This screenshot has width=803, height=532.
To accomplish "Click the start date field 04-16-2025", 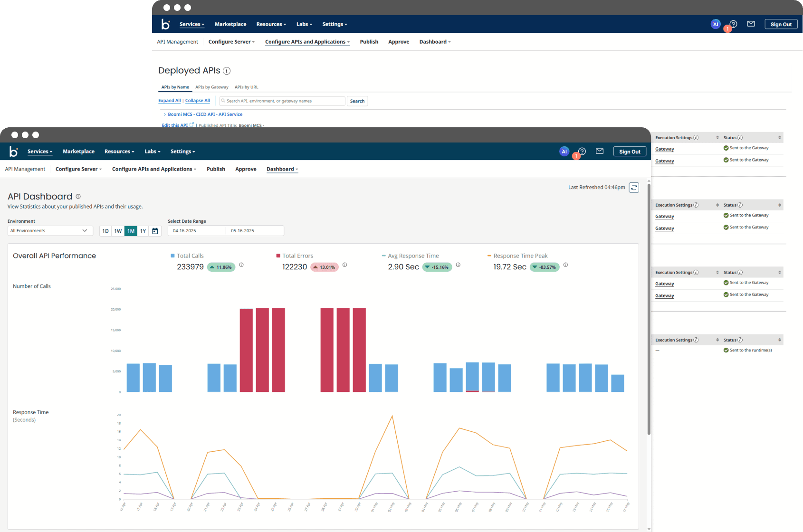I will click(x=196, y=231).
